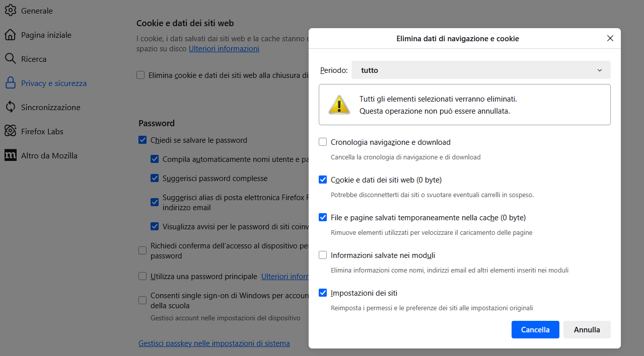Click the Firefox Labs icon
644x356 pixels.
[x=10, y=131]
